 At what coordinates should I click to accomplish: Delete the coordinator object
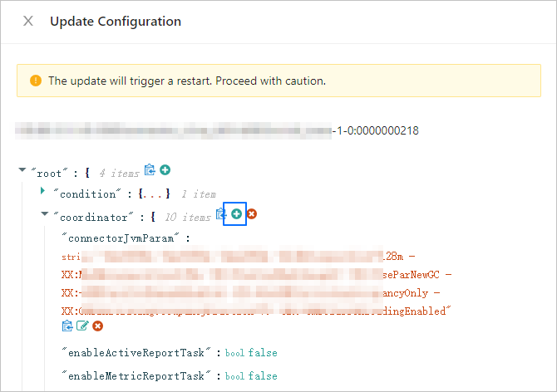click(252, 214)
